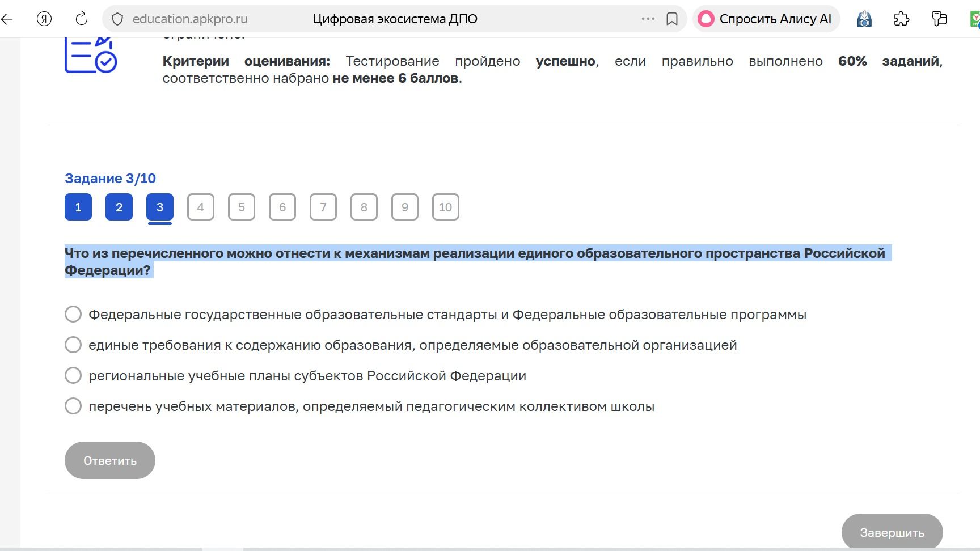Open the screenshot camera extension icon
Screen dimensions: 980x551
[x=864, y=19]
